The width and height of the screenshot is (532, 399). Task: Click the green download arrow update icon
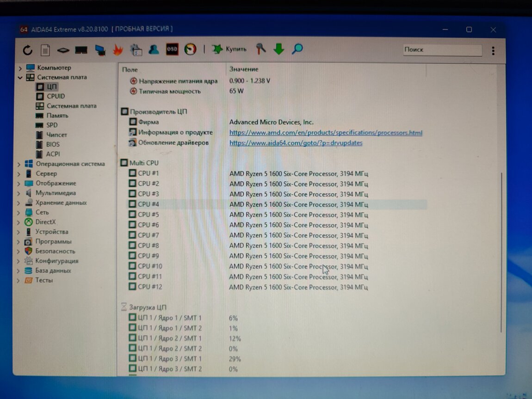[x=278, y=49]
